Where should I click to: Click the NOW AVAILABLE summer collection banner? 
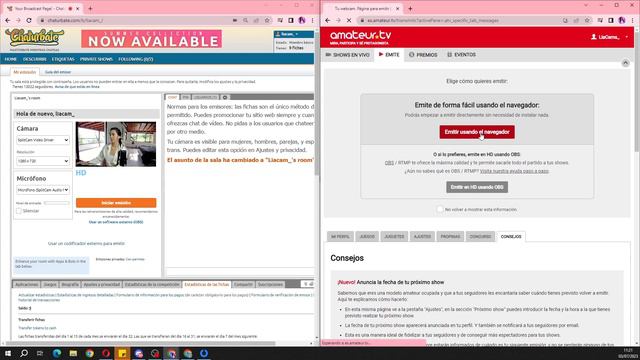click(151, 39)
